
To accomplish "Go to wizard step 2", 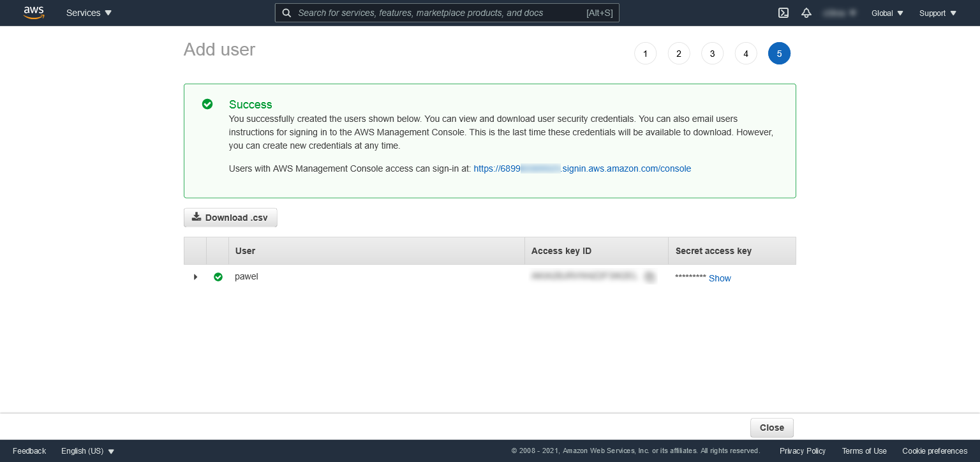I will point(679,54).
